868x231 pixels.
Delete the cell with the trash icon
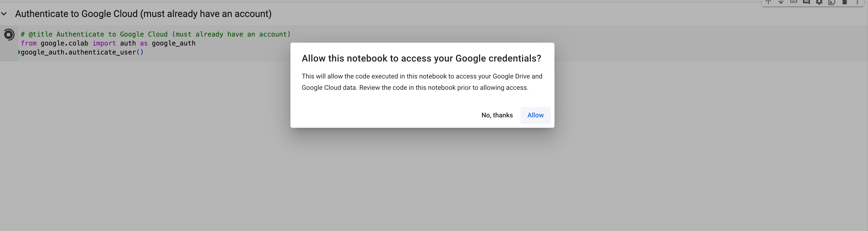(x=845, y=2)
